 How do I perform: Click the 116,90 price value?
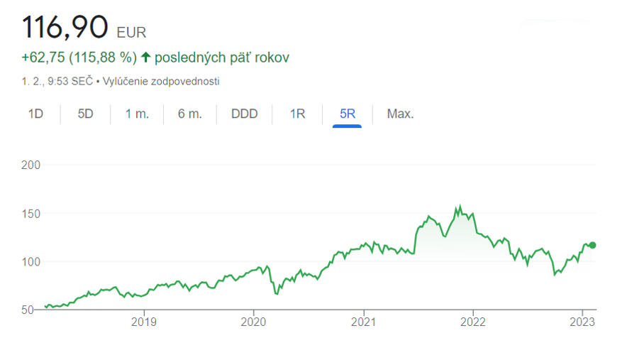tap(65, 27)
